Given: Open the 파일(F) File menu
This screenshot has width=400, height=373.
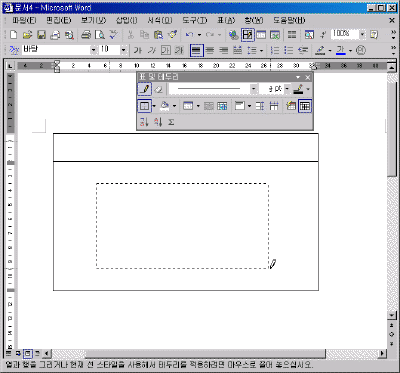Looking at the screenshot, I should click(24, 21).
